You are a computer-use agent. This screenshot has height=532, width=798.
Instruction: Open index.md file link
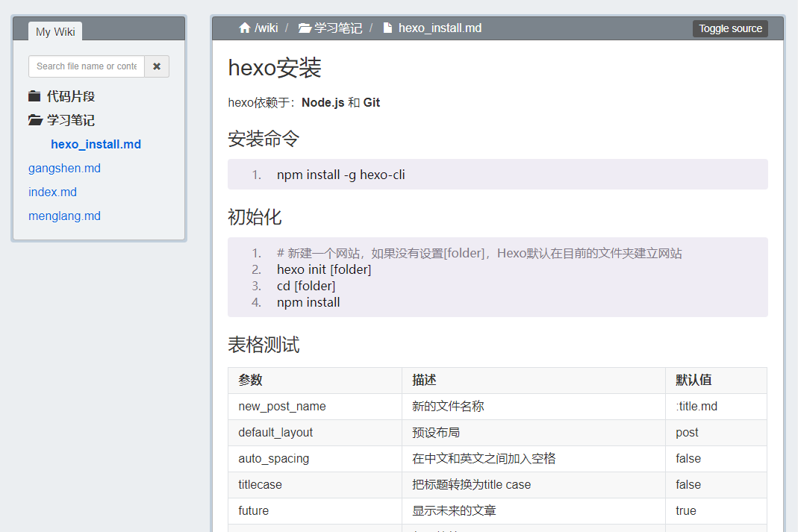(52, 193)
